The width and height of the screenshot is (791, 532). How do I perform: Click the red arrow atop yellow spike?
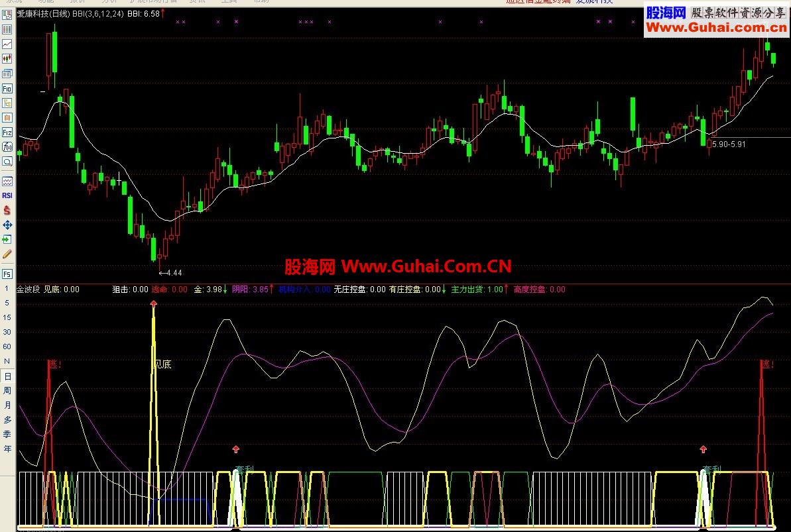153,303
